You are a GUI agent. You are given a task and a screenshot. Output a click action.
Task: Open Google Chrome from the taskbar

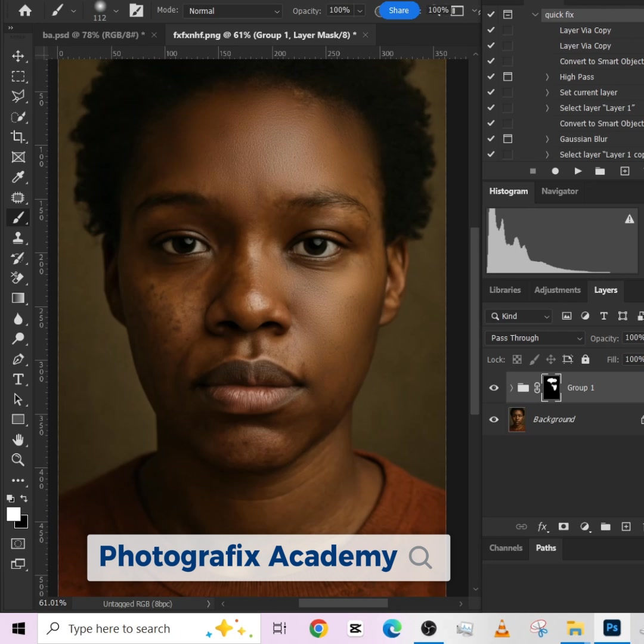[x=318, y=628]
